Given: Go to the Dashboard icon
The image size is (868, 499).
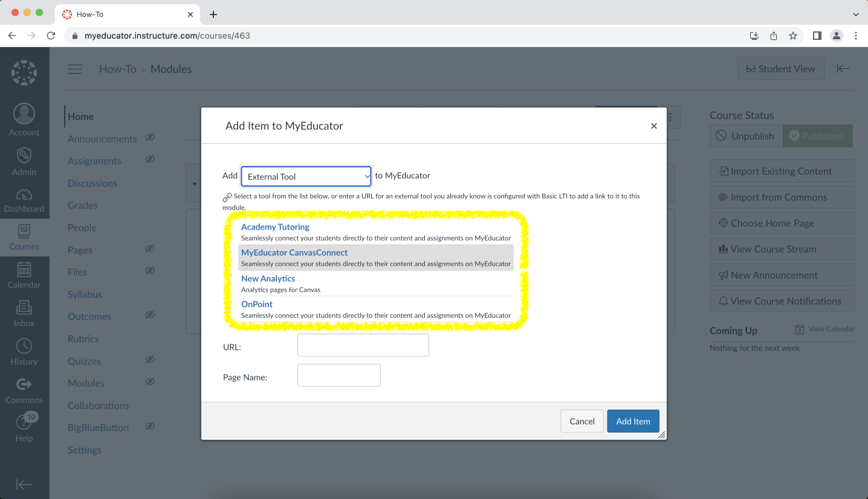Looking at the screenshot, I should [x=24, y=195].
